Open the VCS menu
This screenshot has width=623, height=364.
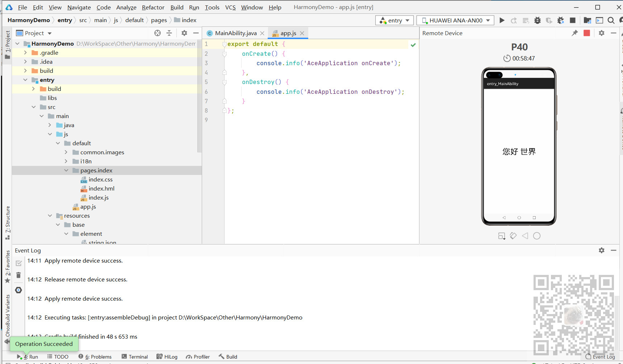tap(230, 7)
